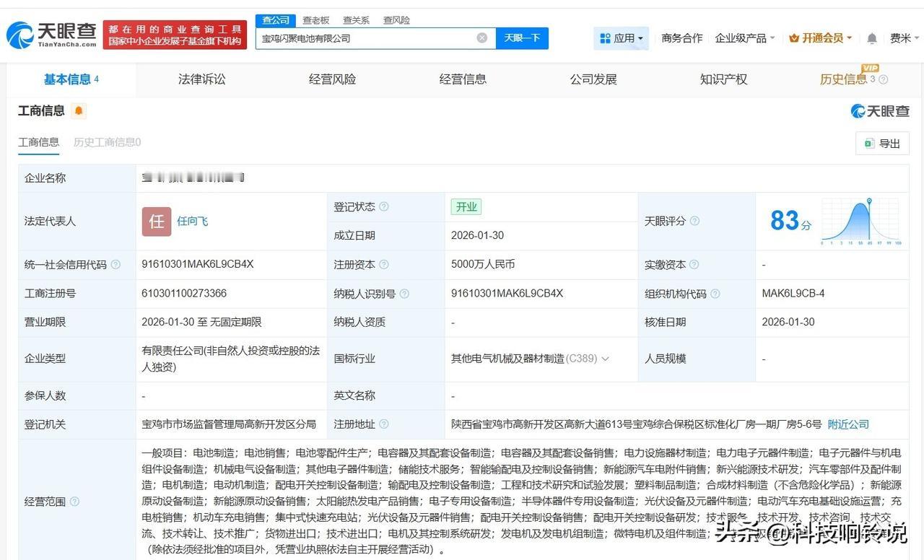Viewport: 924px width, 560px height.
Task: Click the clear X icon inside search box
Action: coord(481,38)
